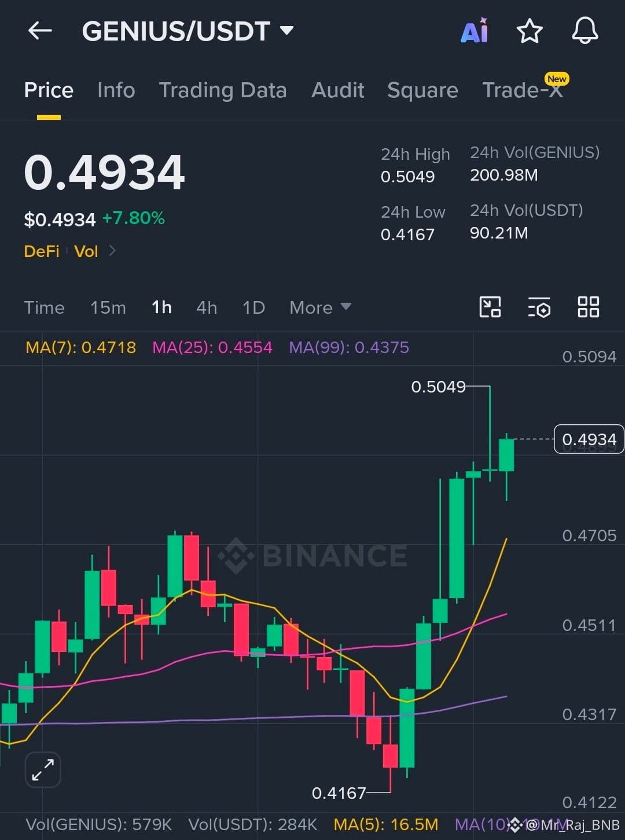Image resolution: width=625 pixels, height=840 pixels.
Task: Switch to the Price tab
Action: [x=49, y=90]
